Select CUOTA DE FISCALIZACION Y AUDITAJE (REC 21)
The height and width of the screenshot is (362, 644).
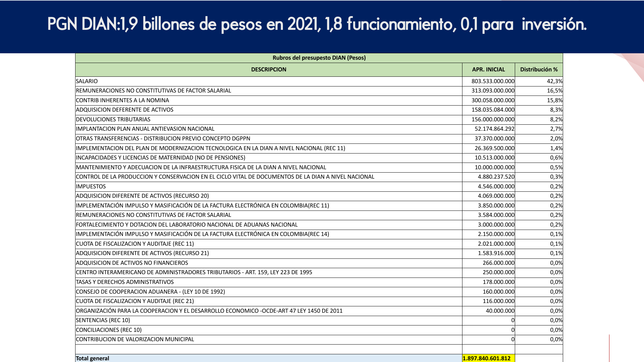coord(135,301)
